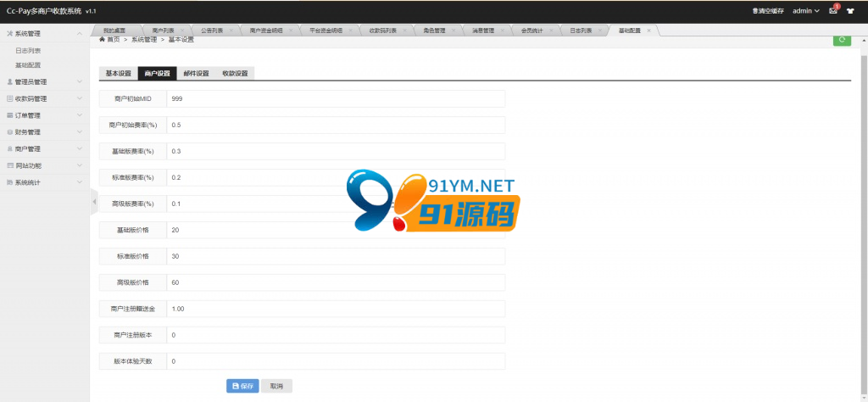The width and height of the screenshot is (868, 402).
Task: Close the 商户列表 tab with its X
Action: 182,31
